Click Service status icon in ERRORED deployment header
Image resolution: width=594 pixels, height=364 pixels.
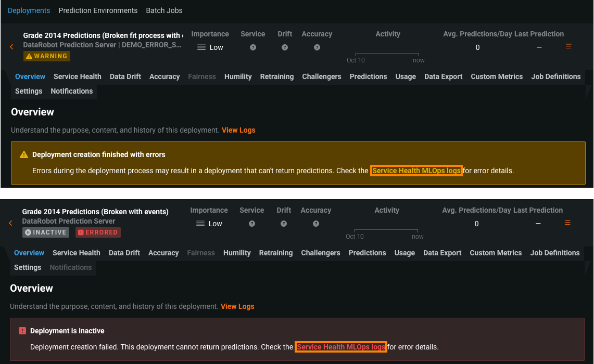coord(252,224)
